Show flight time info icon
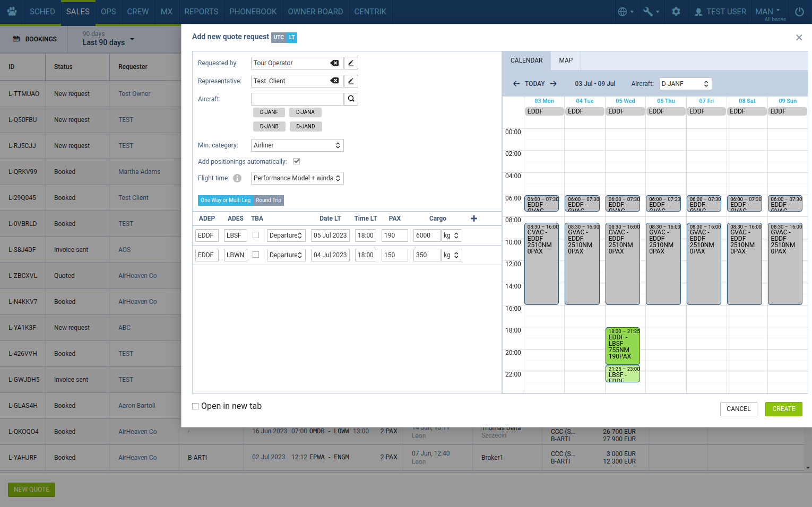The width and height of the screenshot is (812, 507). click(237, 178)
